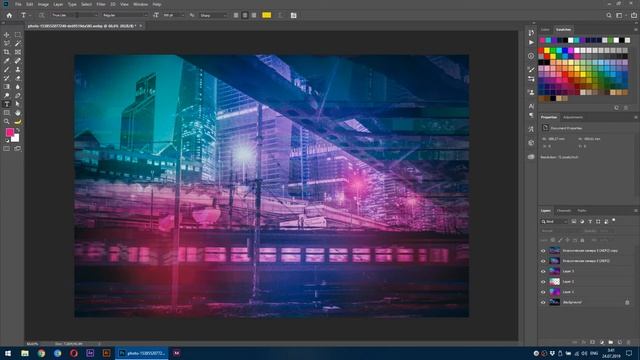This screenshot has width=640, height=360.
Task: Switch to the Channels tab
Action: click(x=564, y=211)
